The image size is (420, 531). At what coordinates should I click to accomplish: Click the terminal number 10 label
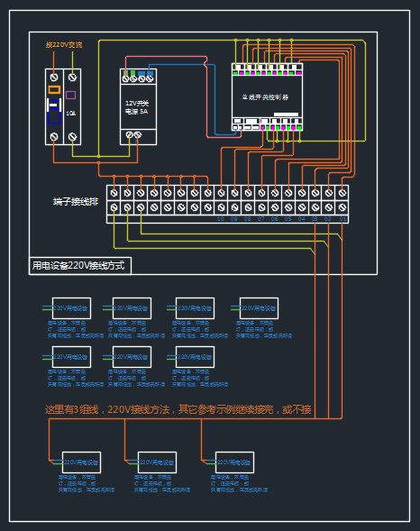220,219
